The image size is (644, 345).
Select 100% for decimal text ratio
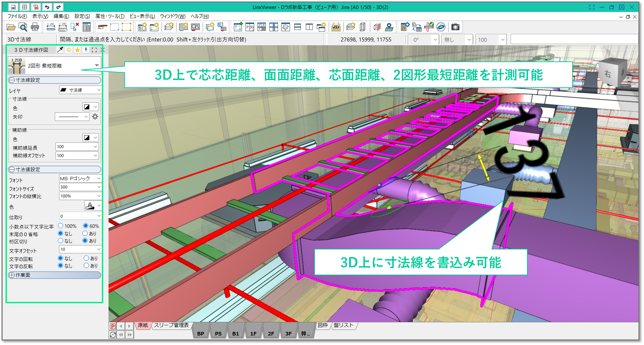61,226
